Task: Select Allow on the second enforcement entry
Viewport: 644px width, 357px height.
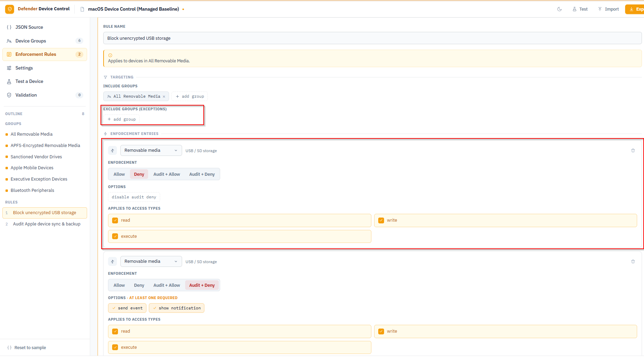Action: (119, 285)
